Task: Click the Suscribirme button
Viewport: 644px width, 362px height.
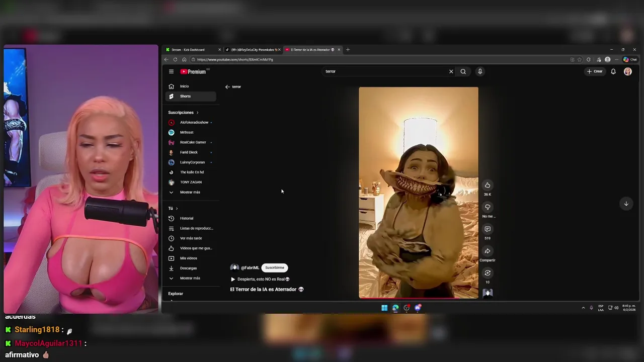Action: 275,267
